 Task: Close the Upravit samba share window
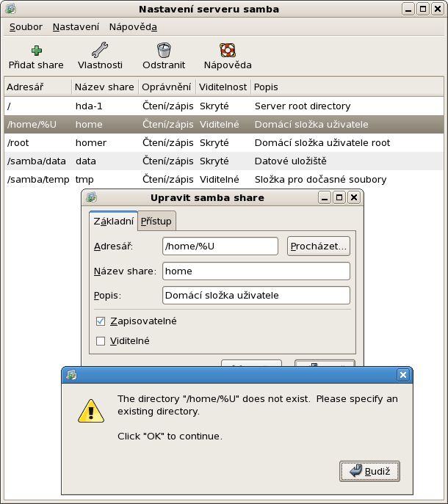pos(354,197)
